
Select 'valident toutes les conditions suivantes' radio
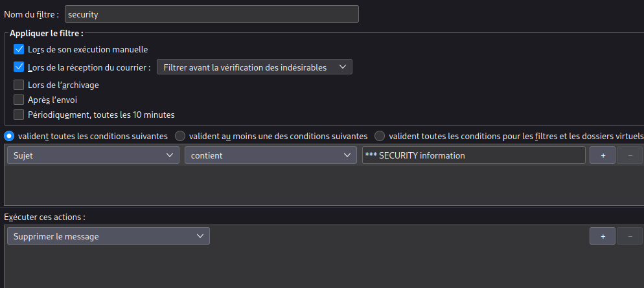pos(10,136)
